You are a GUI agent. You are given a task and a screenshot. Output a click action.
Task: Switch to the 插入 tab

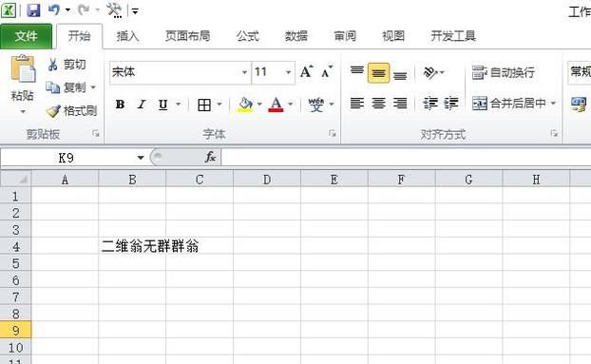point(127,36)
